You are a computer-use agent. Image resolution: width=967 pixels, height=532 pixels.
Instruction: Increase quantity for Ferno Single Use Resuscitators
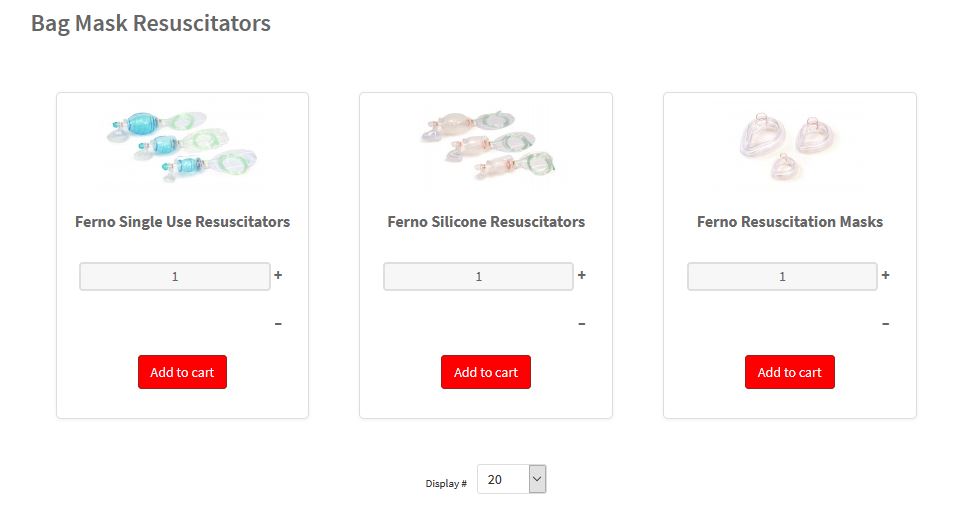(x=278, y=275)
